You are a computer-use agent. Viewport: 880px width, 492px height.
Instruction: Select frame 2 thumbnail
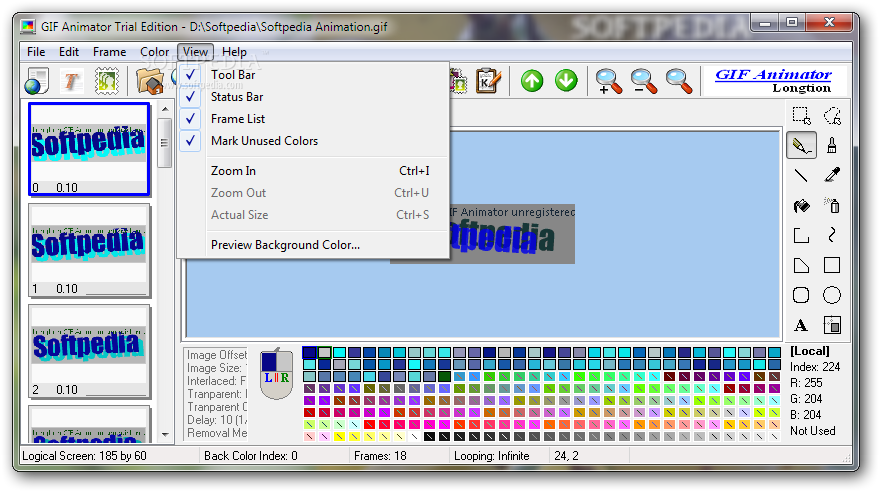point(89,351)
